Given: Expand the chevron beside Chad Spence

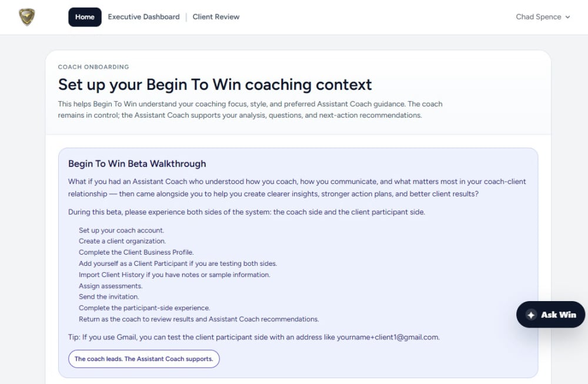Looking at the screenshot, I should pyautogui.click(x=568, y=17).
